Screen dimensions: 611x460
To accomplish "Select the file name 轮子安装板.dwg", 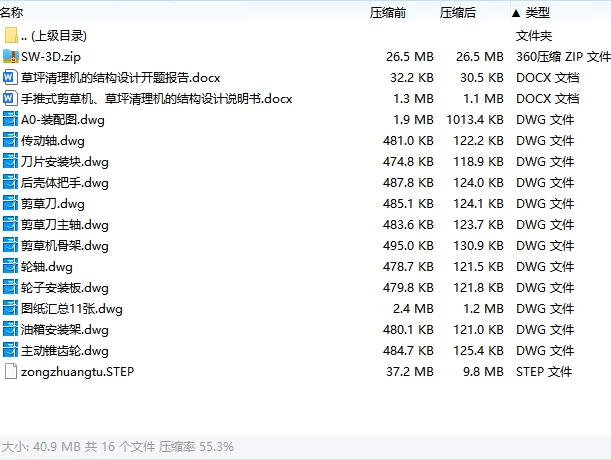I will (65, 288).
